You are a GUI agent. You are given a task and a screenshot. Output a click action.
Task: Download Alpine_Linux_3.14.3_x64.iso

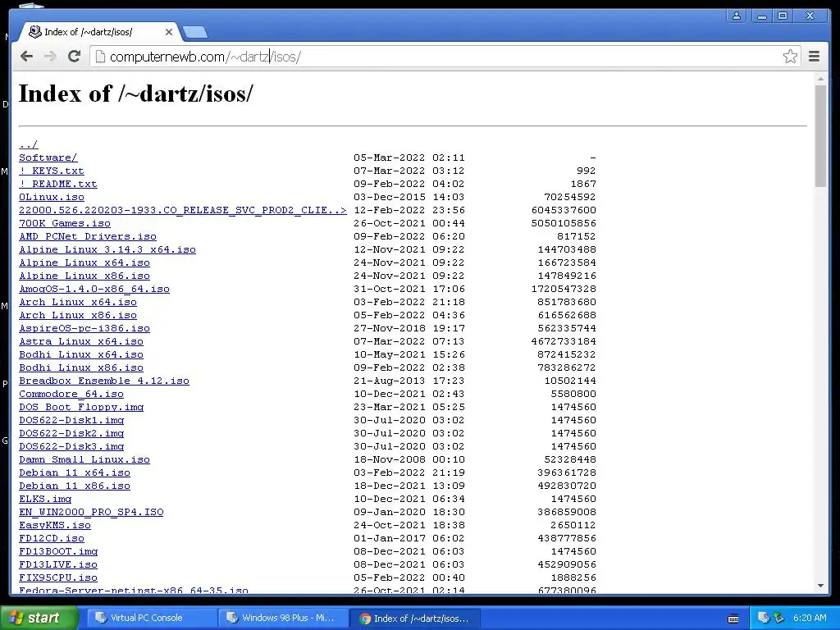[107, 249]
